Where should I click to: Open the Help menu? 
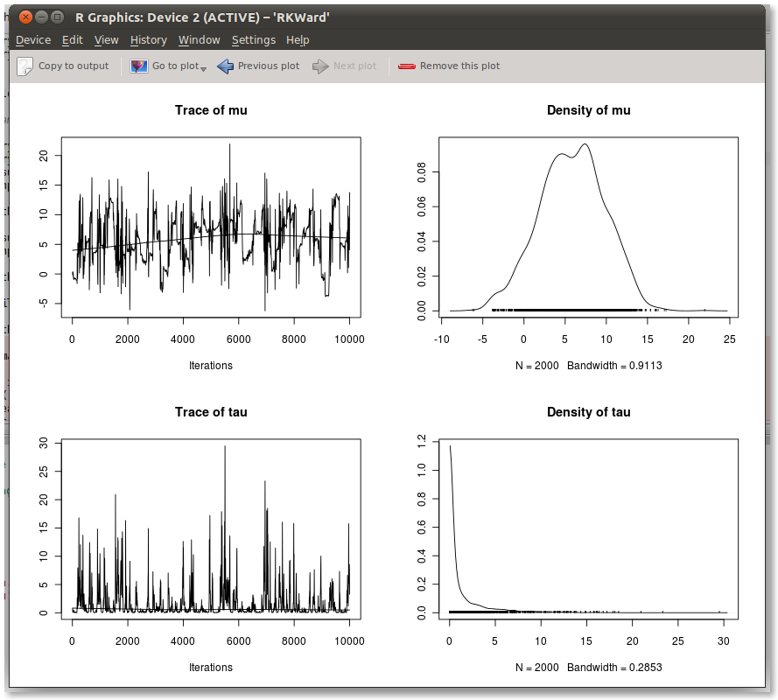pyautogui.click(x=298, y=40)
